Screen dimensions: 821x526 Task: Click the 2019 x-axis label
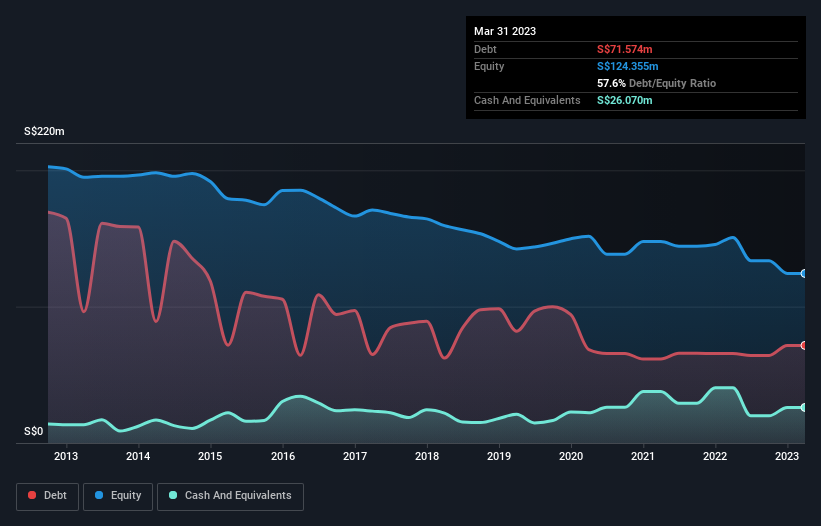click(499, 456)
